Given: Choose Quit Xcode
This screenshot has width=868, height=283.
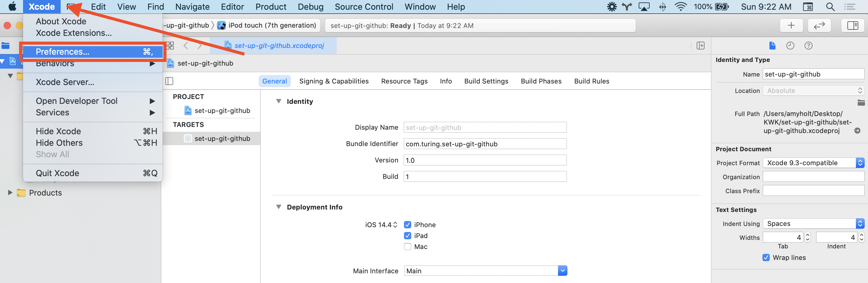Looking at the screenshot, I should point(93,173).
